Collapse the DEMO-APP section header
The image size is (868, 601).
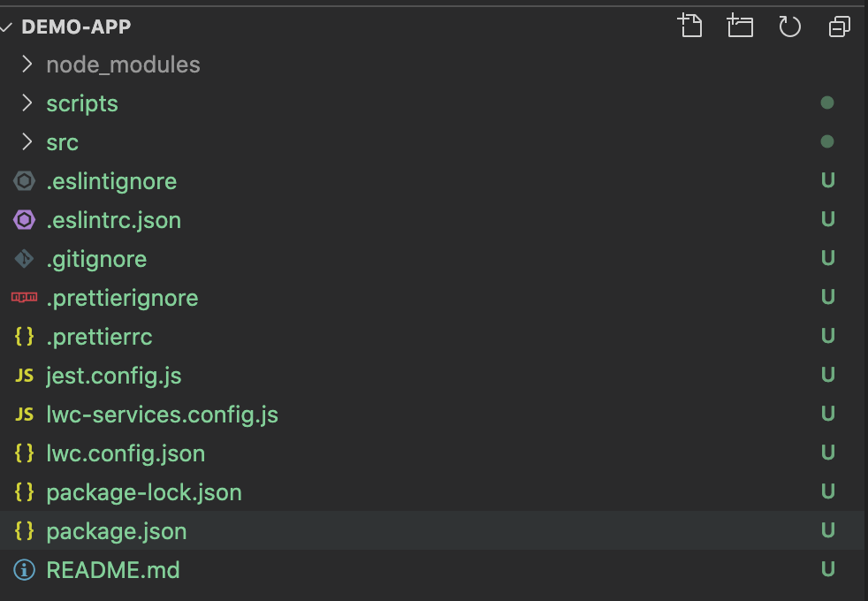[x=76, y=27]
